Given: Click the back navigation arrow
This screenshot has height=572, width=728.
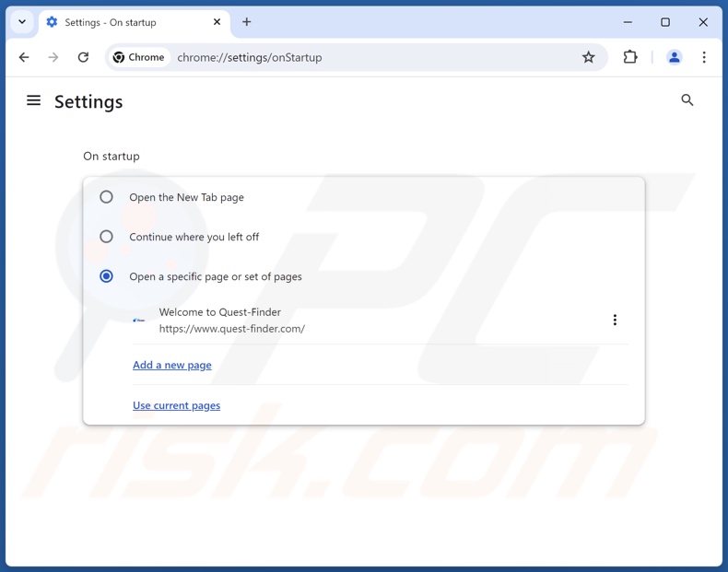Looking at the screenshot, I should click(24, 57).
